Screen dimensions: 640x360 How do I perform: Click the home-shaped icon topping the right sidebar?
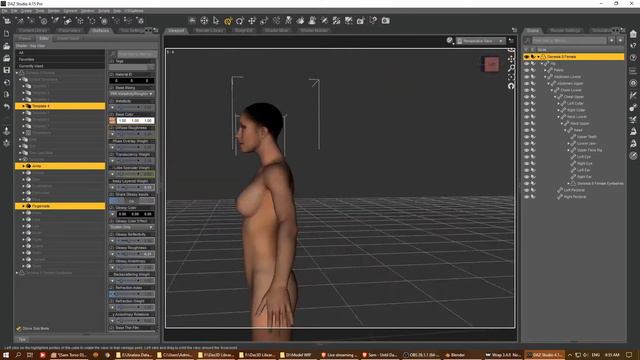(633, 33)
